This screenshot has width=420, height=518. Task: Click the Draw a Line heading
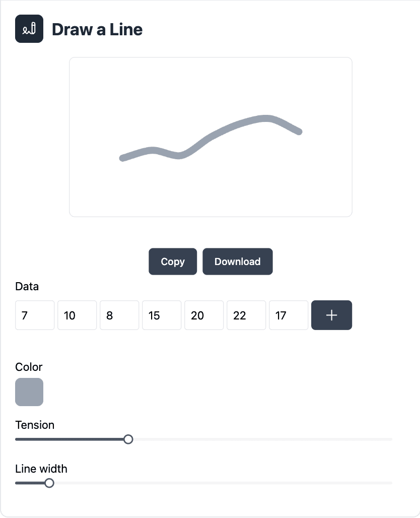point(97,29)
